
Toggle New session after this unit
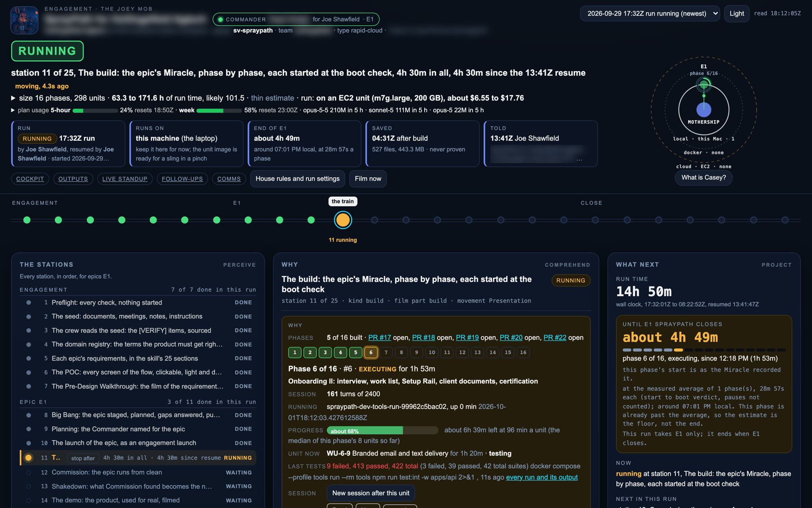371,493
